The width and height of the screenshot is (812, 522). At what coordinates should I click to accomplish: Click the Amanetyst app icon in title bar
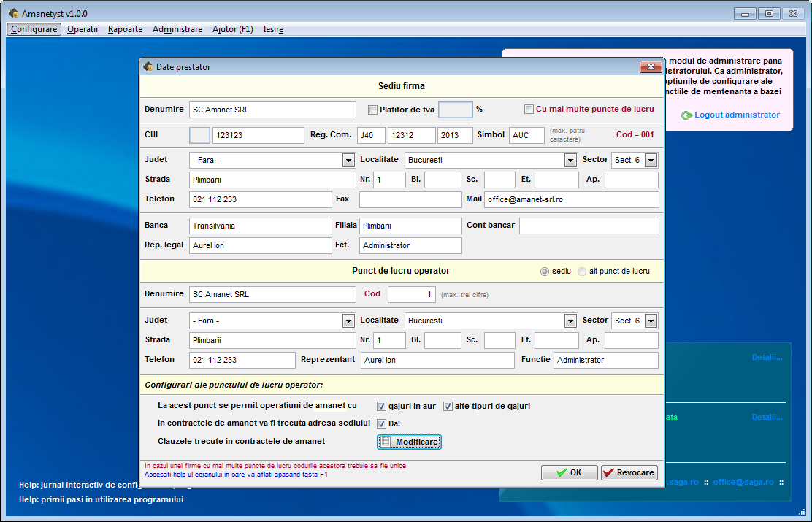click(14, 13)
